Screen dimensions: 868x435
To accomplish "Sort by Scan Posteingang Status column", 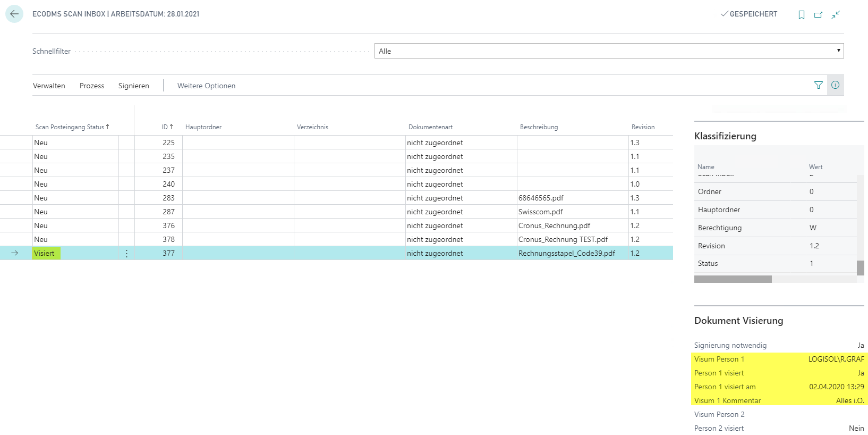I will tap(72, 127).
